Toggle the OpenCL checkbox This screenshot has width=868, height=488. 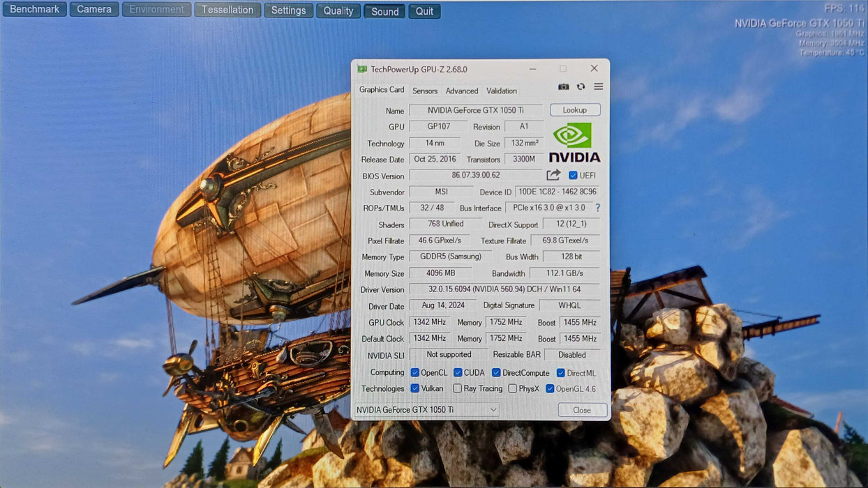[414, 372]
